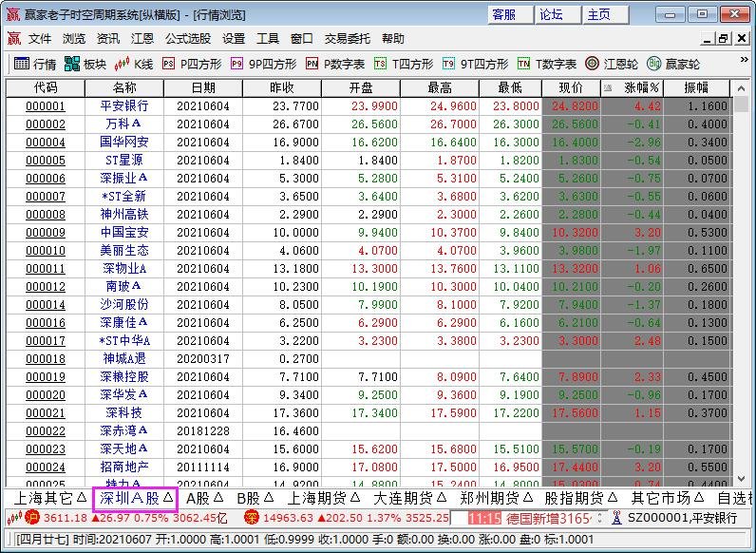Open the P四方形 PS icon

(x=168, y=64)
